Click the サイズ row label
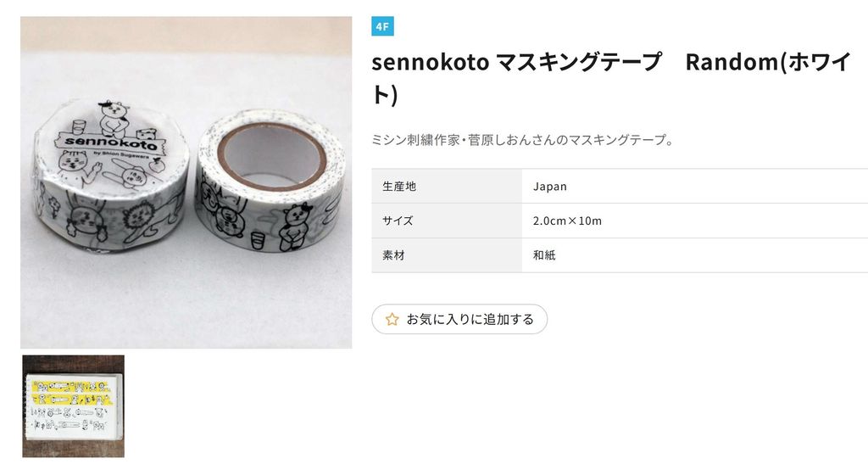 click(398, 221)
